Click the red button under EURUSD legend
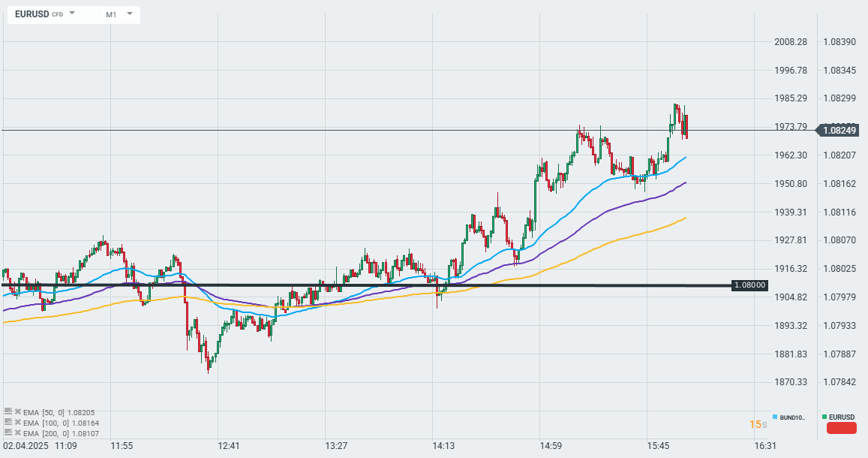868x458 pixels. (x=841, y=429)
